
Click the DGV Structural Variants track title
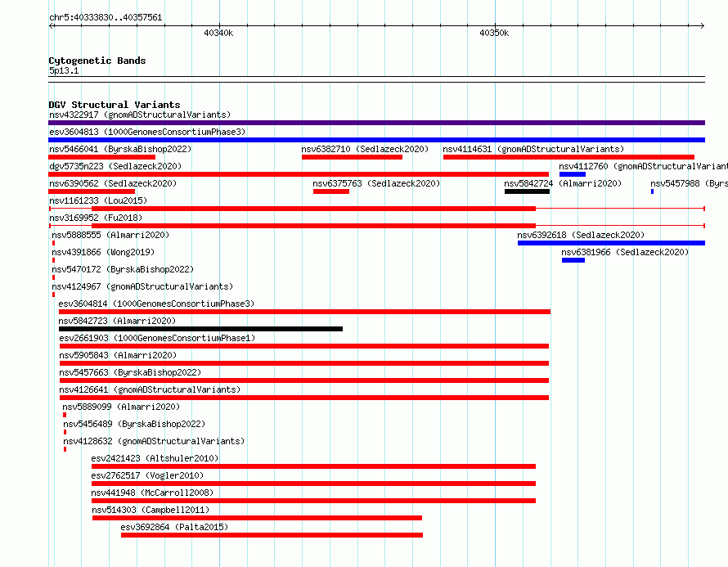pos(115,105)
